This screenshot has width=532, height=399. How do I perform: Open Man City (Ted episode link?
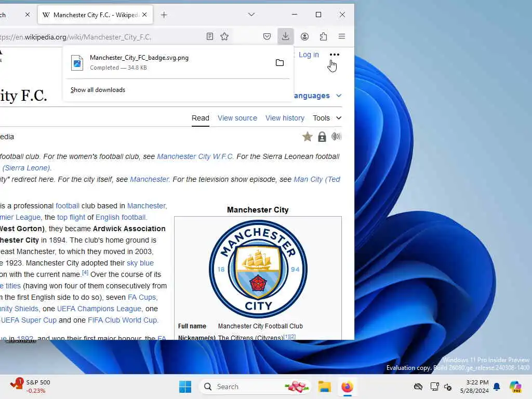(316, 179)
